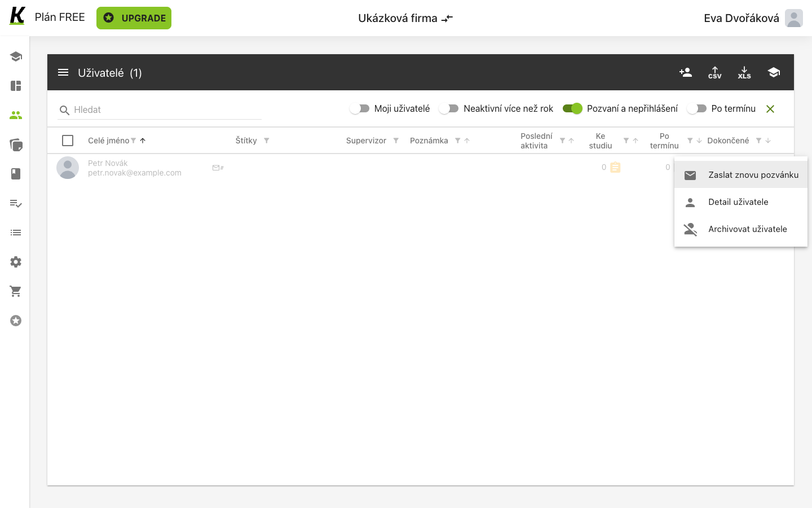812x508 pixels.
Task: Open the filter for Ke studiu column
Action: click(626, 141)
